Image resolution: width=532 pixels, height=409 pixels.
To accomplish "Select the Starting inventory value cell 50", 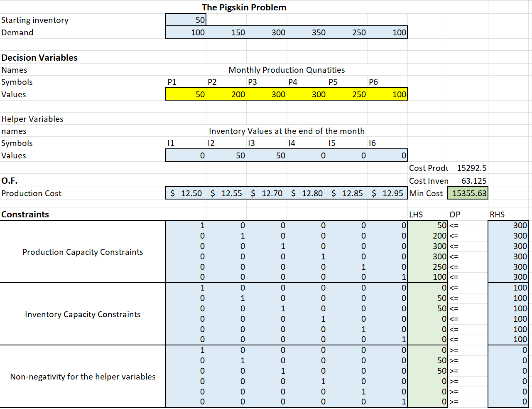I will tap(186, 20).
